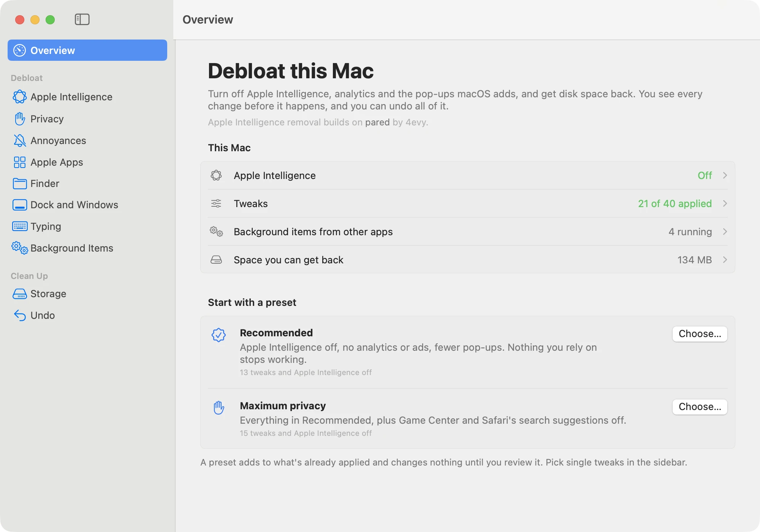Open the Tweaks row chevron

coord(725,203)
